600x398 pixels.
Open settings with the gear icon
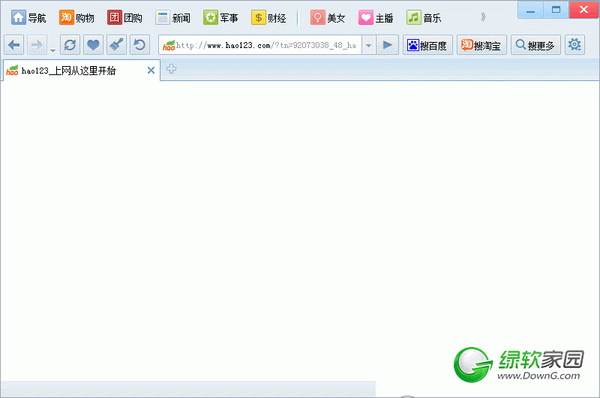(574, 45)
